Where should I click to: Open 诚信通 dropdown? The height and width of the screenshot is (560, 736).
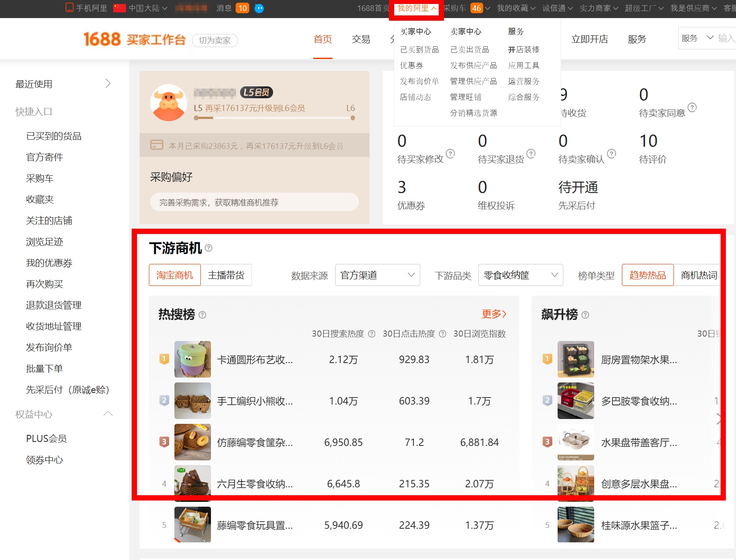pyautogui.click(x=558, y=8)
